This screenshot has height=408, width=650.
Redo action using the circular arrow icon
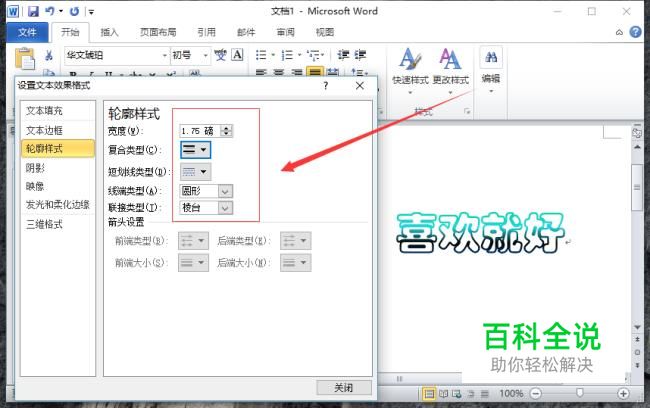(x=75, y=11)
